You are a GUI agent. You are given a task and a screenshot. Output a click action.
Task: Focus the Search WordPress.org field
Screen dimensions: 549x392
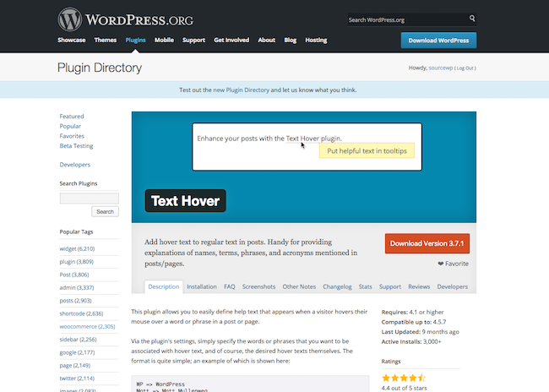404,19
